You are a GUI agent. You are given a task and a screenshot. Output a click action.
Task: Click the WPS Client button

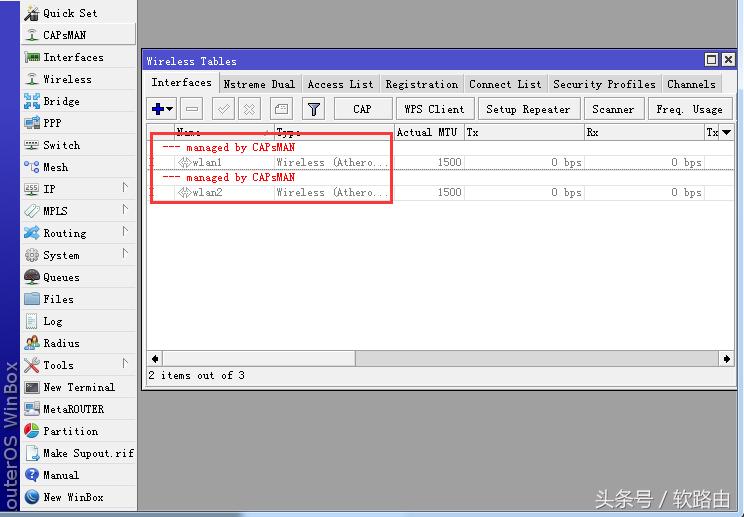[434, 109]
